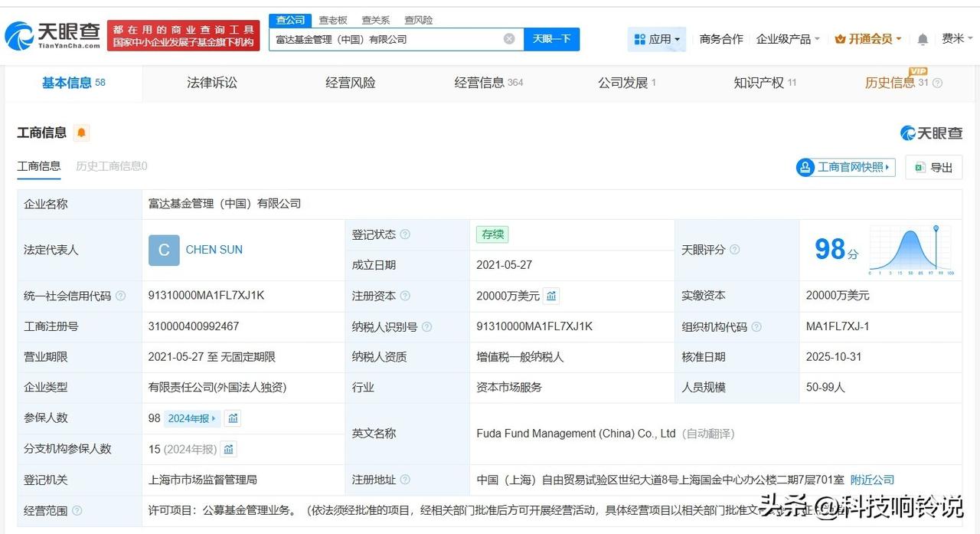The height and width of the screenshot is (534, 980).
Task: Expand the 费米 user account menu
Action: pos(957,39)
